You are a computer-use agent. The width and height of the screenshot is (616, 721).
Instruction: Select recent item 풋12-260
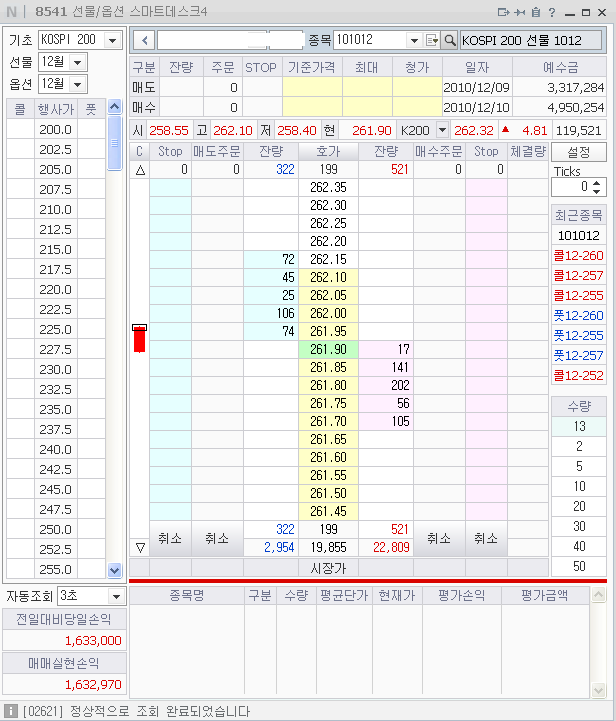[x=579, y=315]
